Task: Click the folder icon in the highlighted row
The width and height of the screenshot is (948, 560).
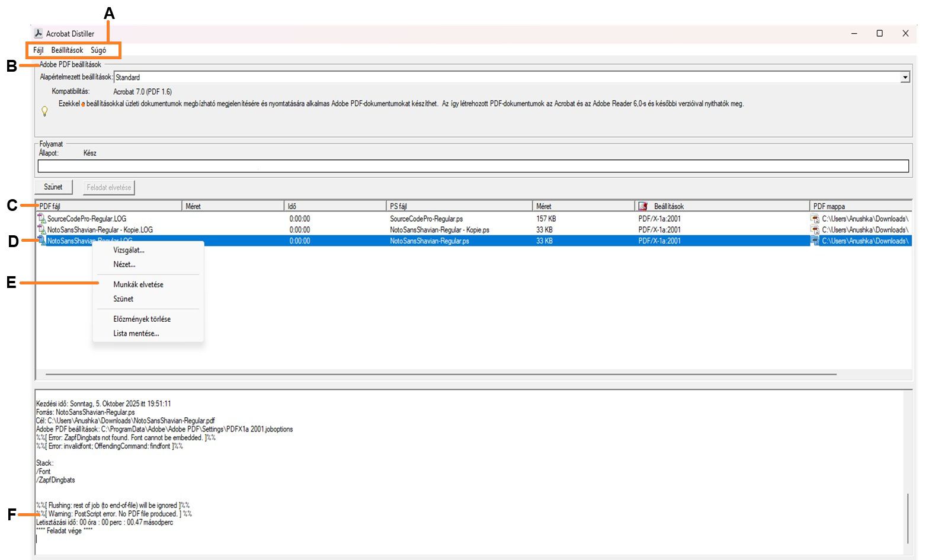Action: [815, 241]
